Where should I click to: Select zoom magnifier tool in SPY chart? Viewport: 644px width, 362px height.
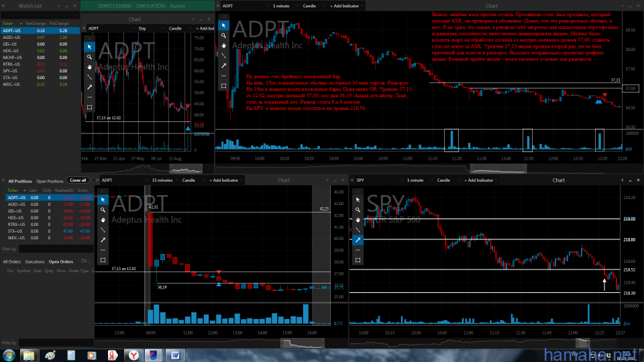[x=358, y=210]
